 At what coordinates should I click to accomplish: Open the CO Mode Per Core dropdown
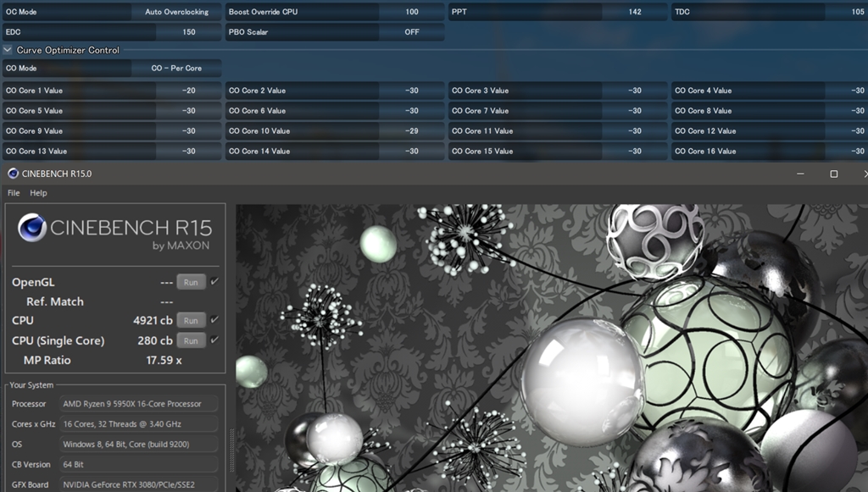(176, 69)
